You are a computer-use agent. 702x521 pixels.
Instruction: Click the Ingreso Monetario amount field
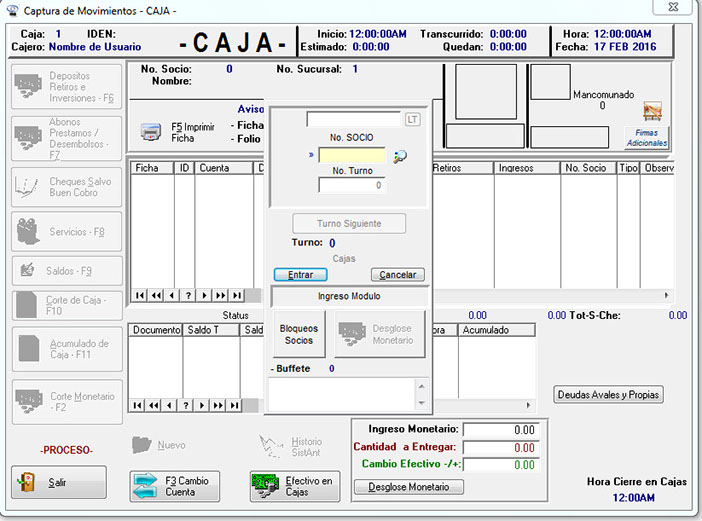tap(505, 430)
